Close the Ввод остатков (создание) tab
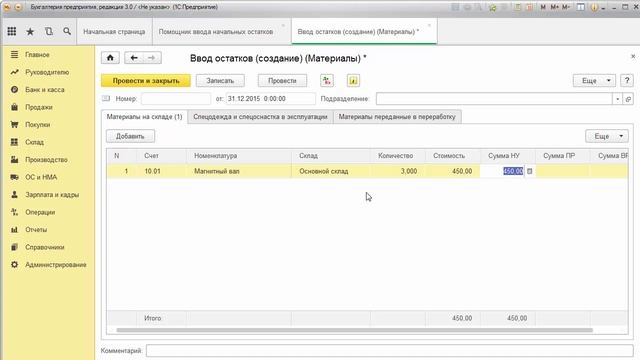 coord(429,26)
